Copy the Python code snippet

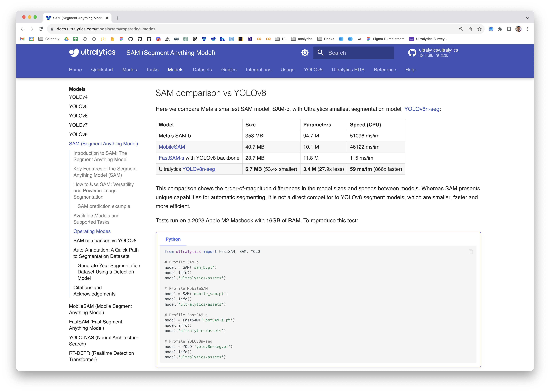coord(471,252)
